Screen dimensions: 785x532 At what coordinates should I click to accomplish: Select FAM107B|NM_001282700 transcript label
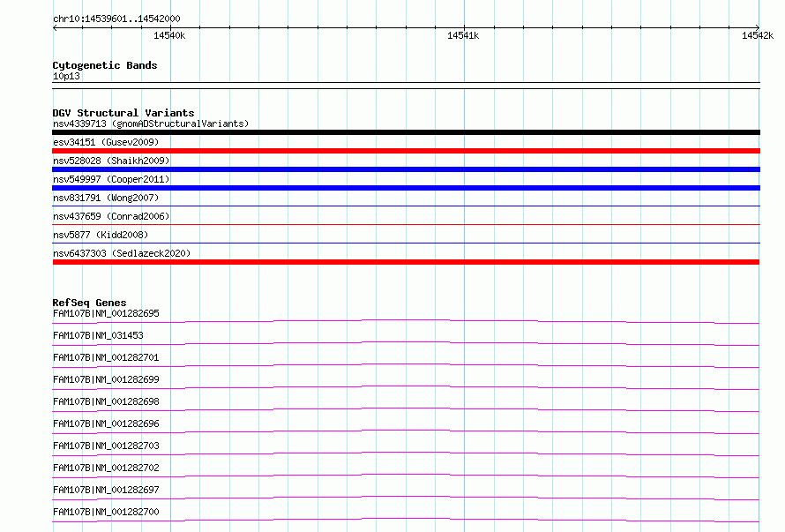click(106, 512)
